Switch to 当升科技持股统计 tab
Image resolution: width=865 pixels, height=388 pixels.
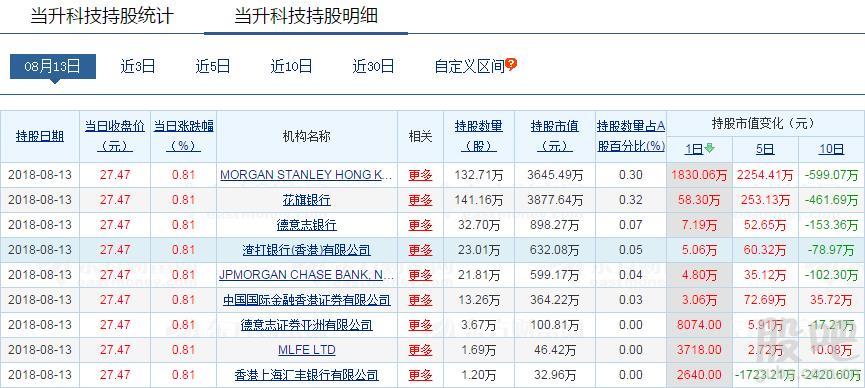click(x=102, y=15)
